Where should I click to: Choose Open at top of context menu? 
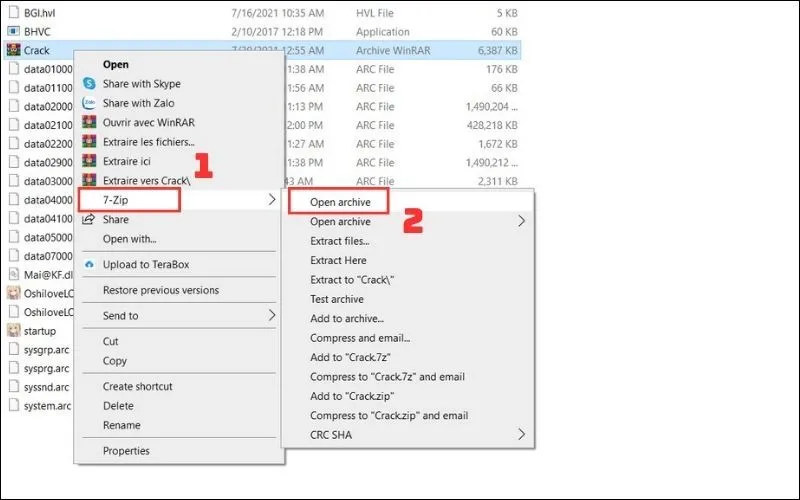tap(116, 64)
